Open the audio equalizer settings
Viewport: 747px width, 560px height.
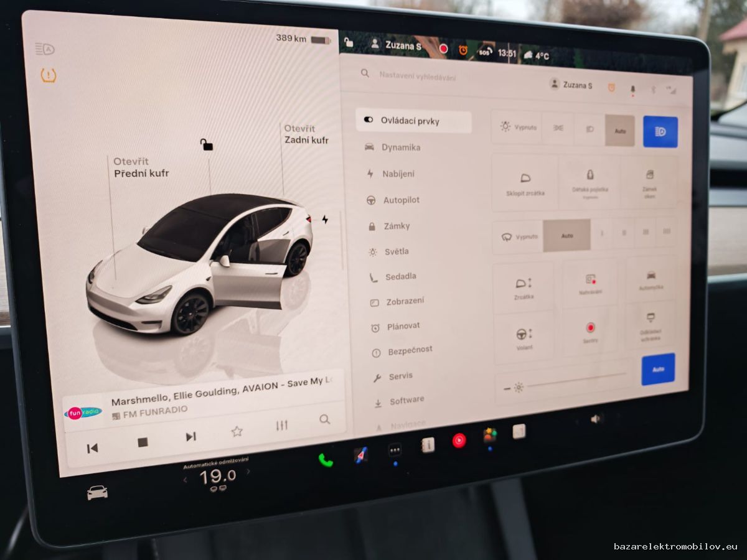[281, 426]
